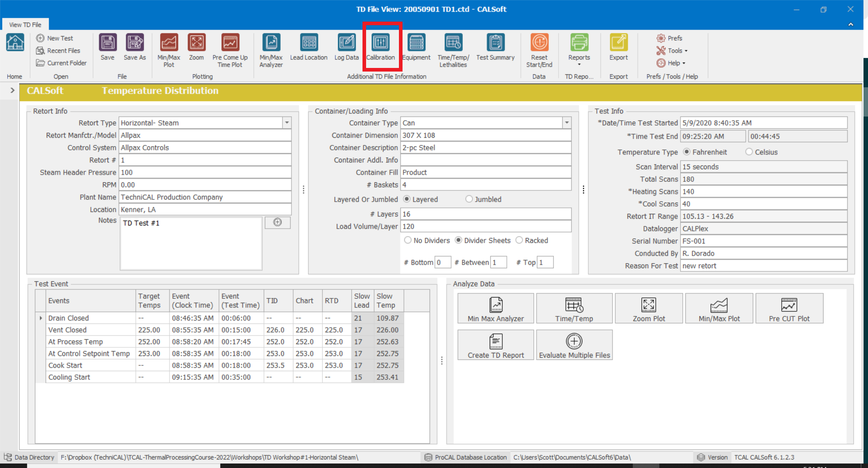The height and width of the screenshot is (468, 868).
Task: Select the View TD File tab
Action: tap(25, 25)
